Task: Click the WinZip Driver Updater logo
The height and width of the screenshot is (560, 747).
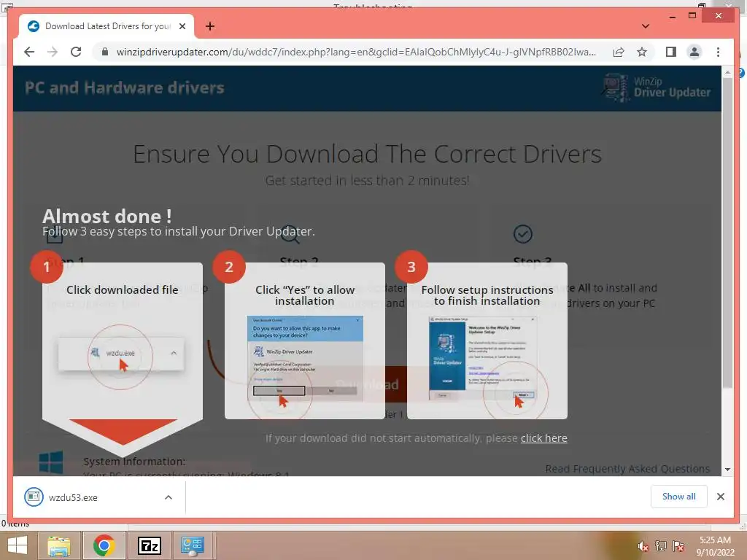Action: coord(657,87)
